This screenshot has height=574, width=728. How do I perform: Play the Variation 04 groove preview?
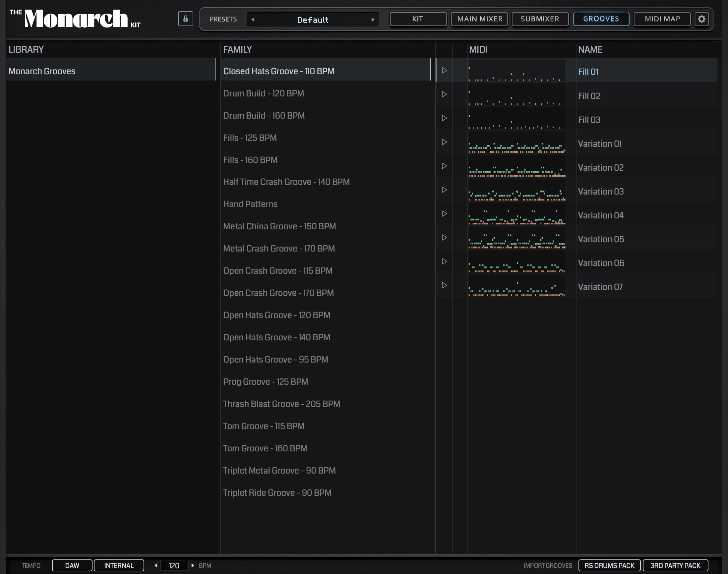(x=444, y=213)
